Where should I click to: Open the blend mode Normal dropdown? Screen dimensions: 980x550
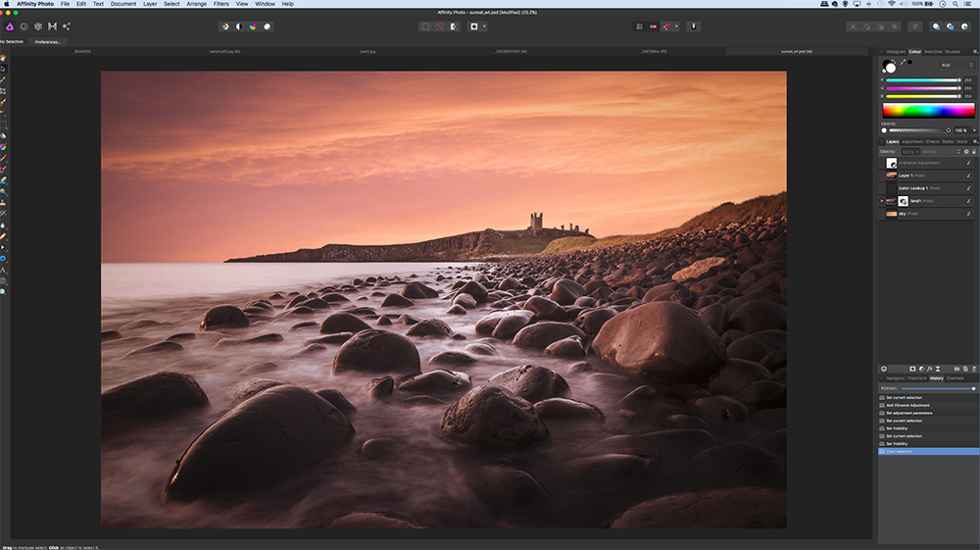pyautogui.click(x=941, y=151)
